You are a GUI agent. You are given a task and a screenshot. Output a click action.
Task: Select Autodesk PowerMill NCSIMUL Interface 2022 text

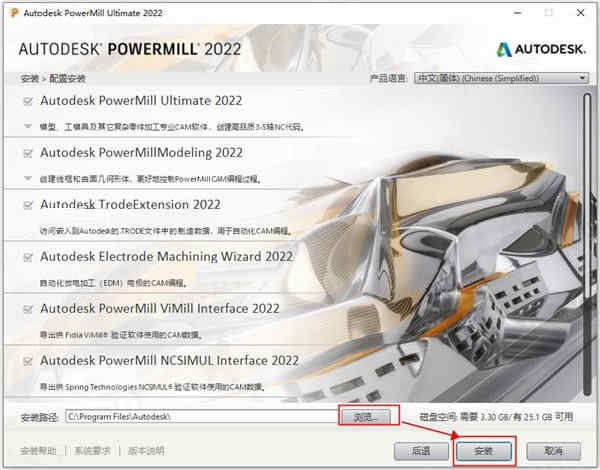pos(170,361)
